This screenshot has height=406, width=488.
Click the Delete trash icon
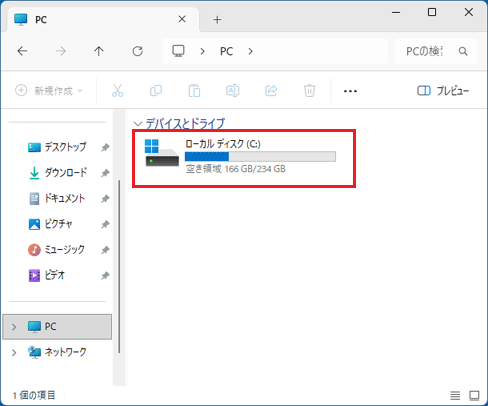click(x=309, y=90)
